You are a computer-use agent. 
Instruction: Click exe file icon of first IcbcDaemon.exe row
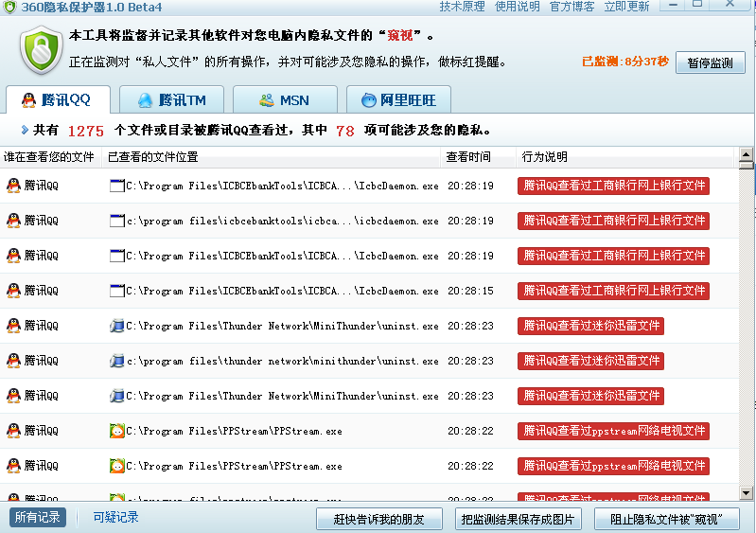(117, 186)
